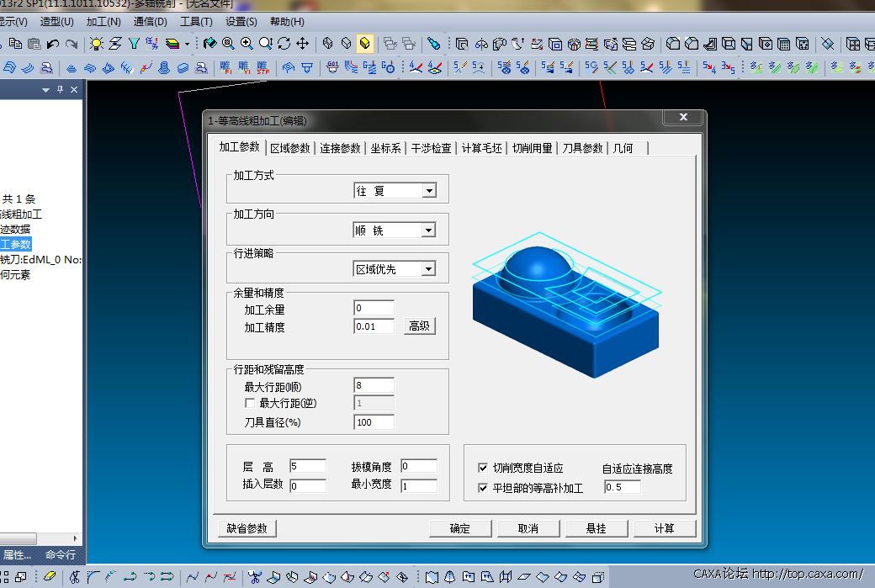This screenshot has height=588, width=875.
Task: Enable the 最大行距(逆) checkbox
Action: [x=249, y=404]
